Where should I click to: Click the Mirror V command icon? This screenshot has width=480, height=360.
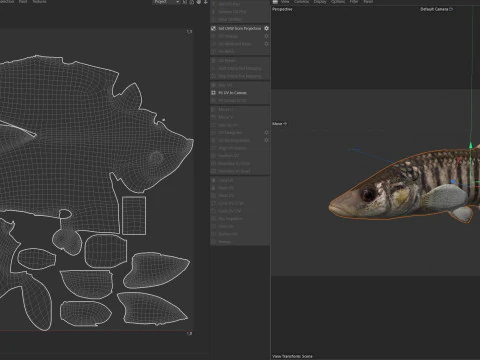213,117
